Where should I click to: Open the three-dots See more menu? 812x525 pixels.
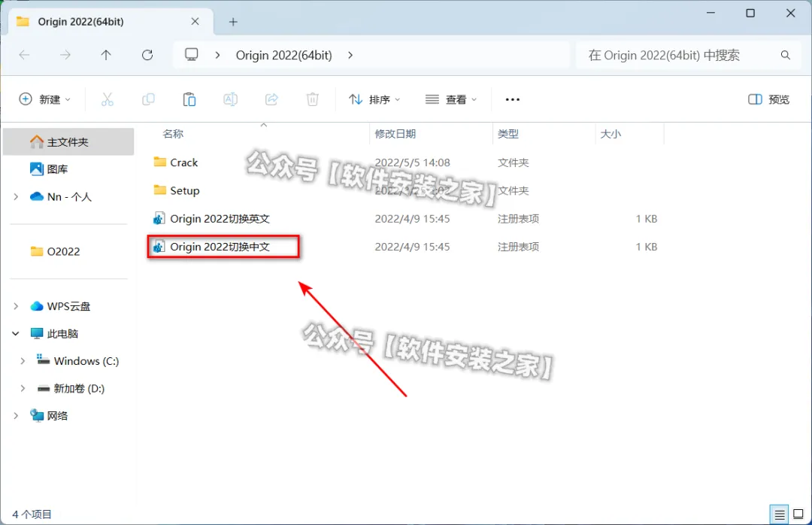click(512, 99)
